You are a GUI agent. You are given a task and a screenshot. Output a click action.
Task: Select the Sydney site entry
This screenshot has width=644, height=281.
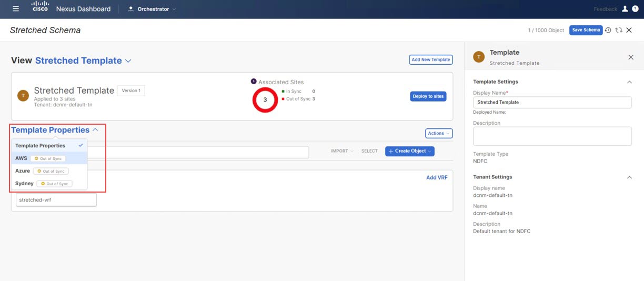(49, 184)
